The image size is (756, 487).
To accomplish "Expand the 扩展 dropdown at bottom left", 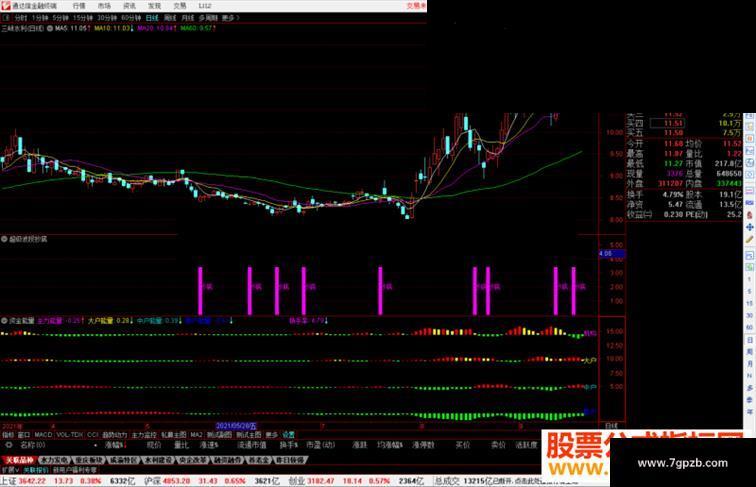I will [x=10, y=470].
